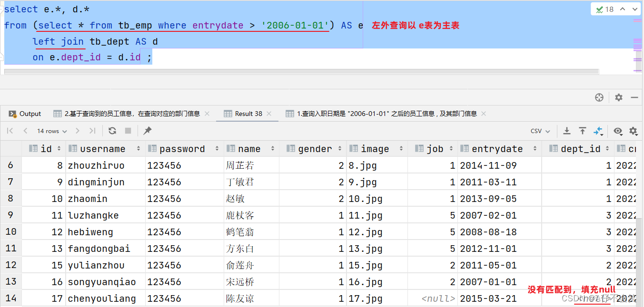Stop the running query

(128, 131)
